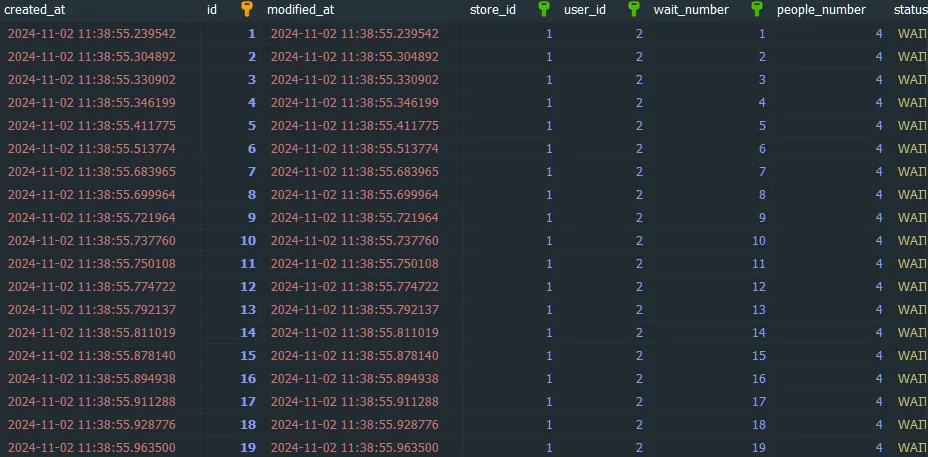Click the id column header
The image size is (928, 457).
pos(212,10)
